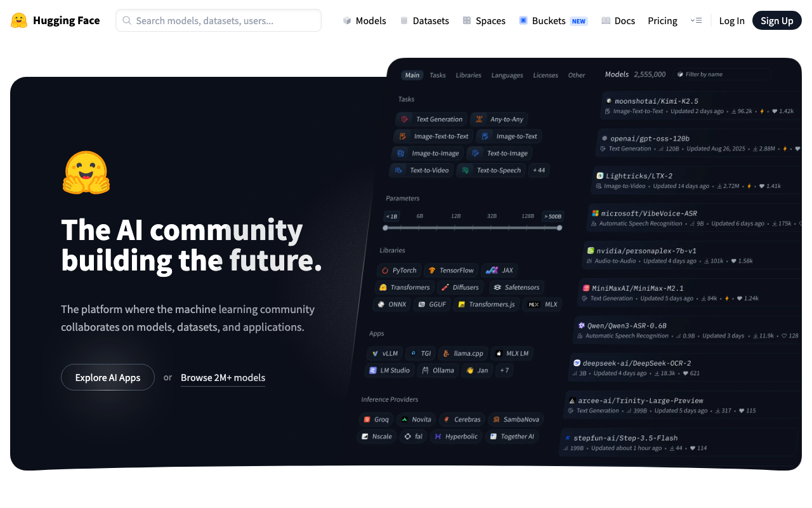Follow the Browse 2M+ models link

(x=223, y=377)
